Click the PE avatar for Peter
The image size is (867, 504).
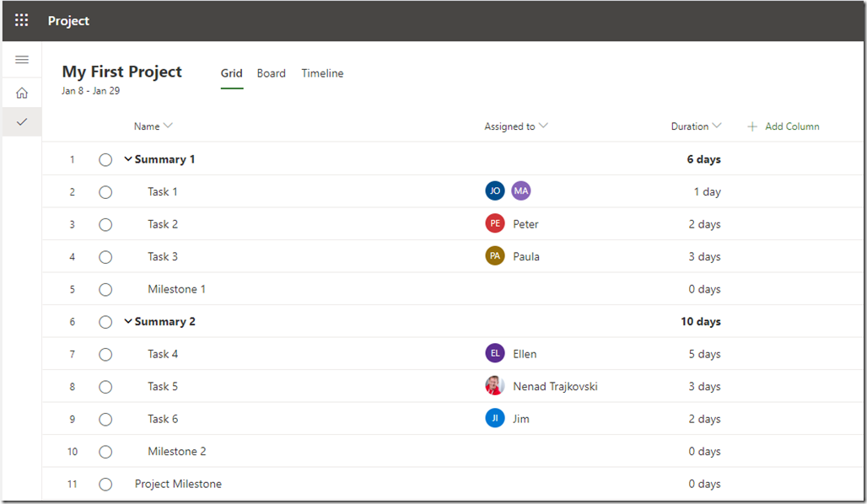click(x=495, y=224)
